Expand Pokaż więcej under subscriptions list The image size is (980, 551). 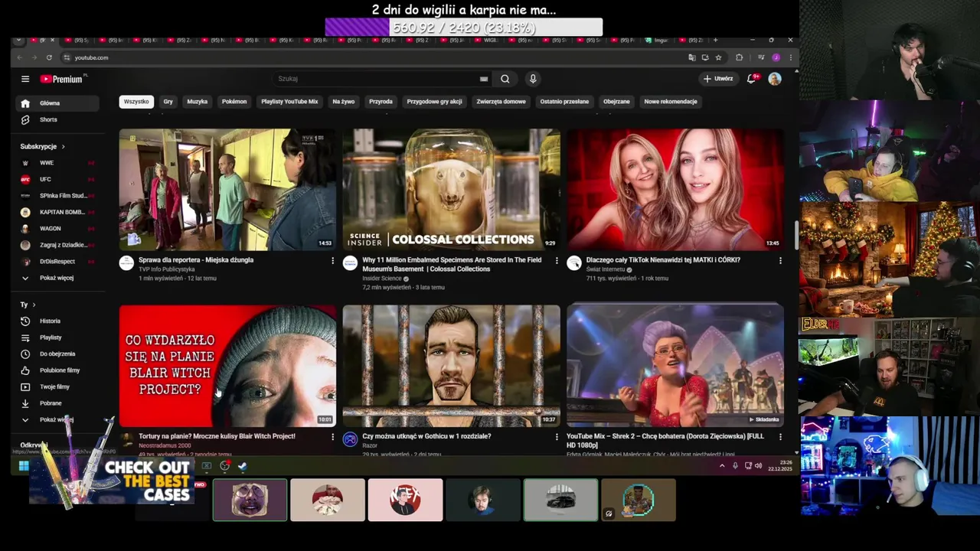[58, 278]
